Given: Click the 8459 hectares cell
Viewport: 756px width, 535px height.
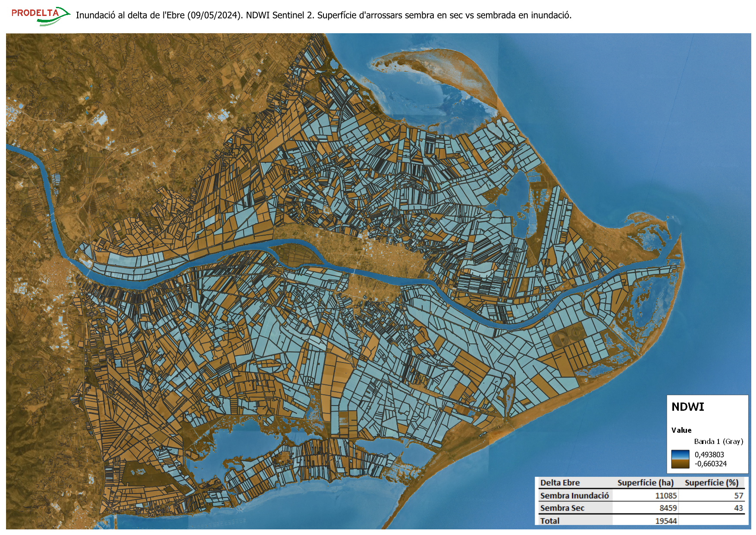Looking at the screenshot, I should click(668, 508).
